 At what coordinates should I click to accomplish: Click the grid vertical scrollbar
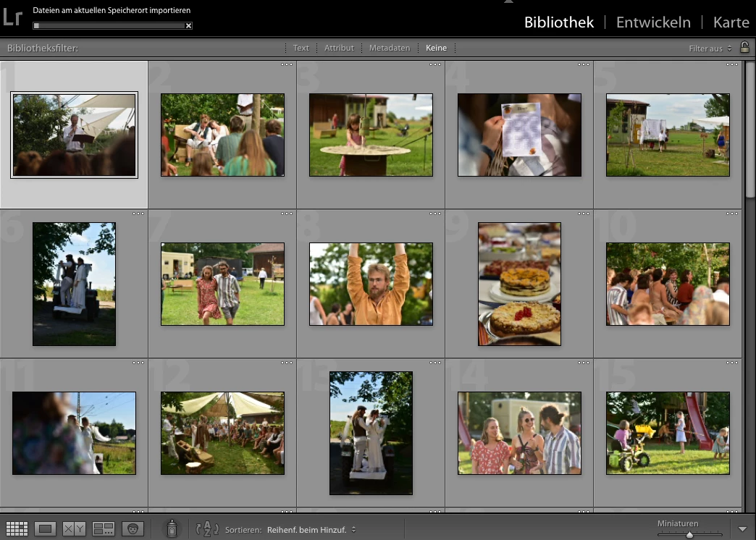[749, 130]
